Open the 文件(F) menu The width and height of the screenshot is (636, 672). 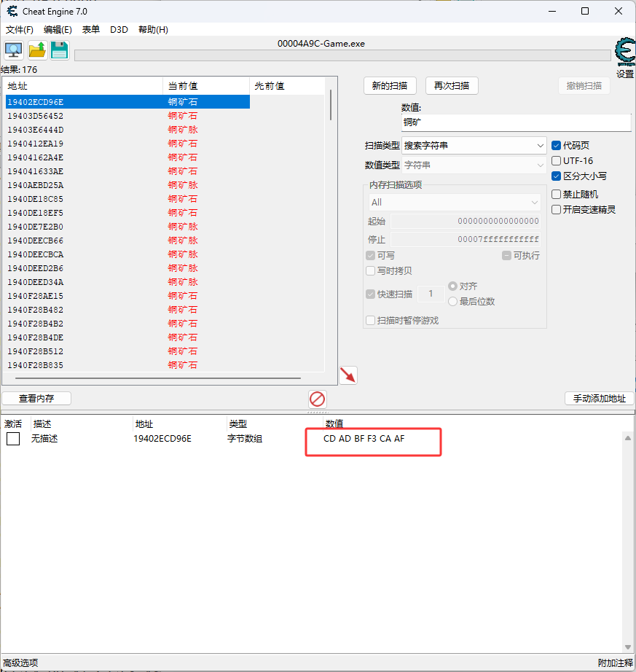tap(19, 30)
